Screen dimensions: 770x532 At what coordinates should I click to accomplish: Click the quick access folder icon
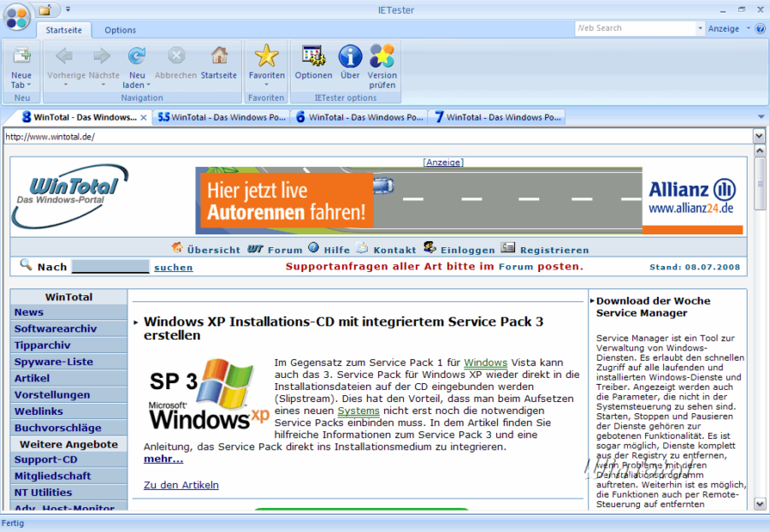click(x=45, y=9)
